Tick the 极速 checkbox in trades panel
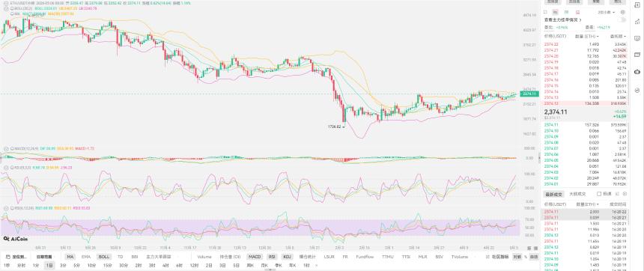The image size is (644, 271). pos(599,193)
